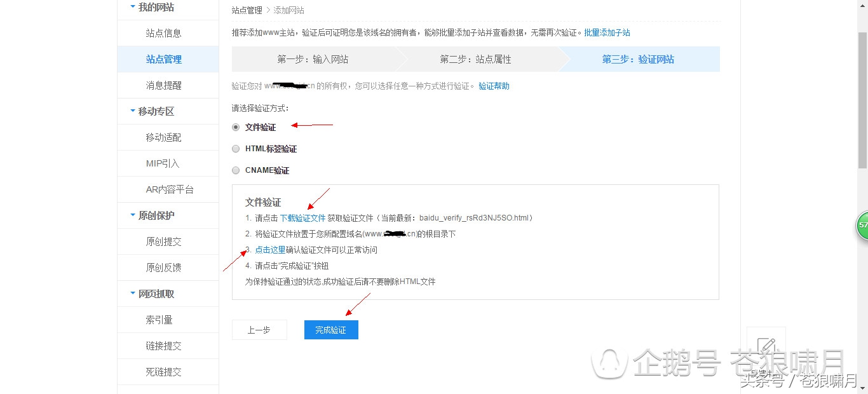The image size is (868, 394).
Task: Click the 完成验证 button
Action: pos(331,329)
